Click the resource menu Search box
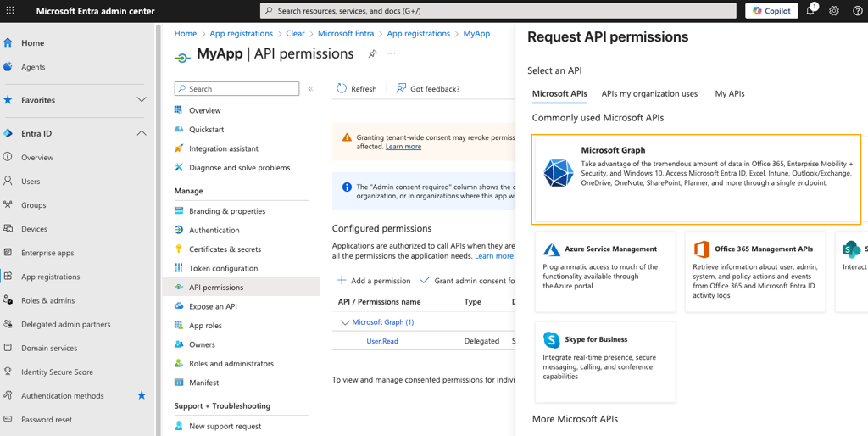 click(237, 88)
